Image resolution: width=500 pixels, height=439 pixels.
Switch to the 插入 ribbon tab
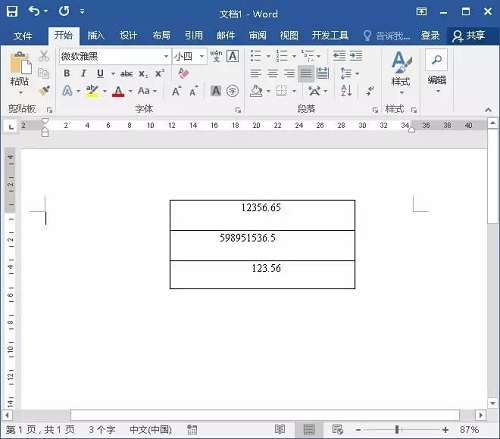click(96, 35)
